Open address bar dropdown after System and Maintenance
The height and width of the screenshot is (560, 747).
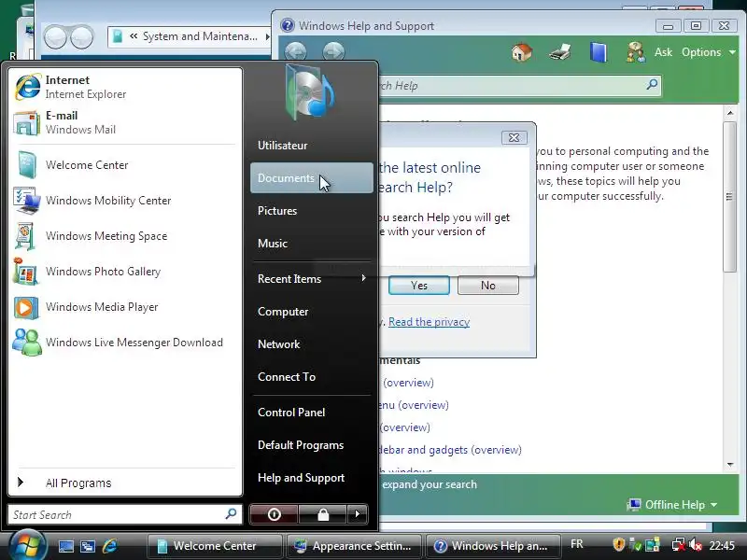coord(267,36)
